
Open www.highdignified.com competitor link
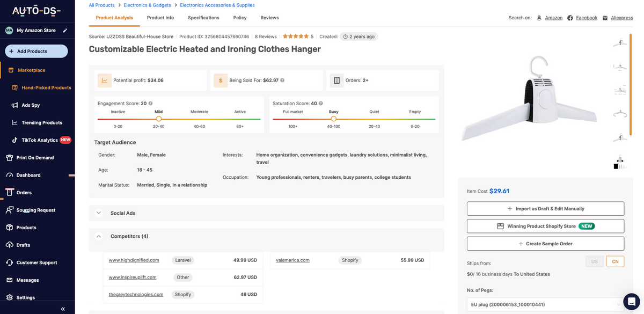[x=134, y=260]
